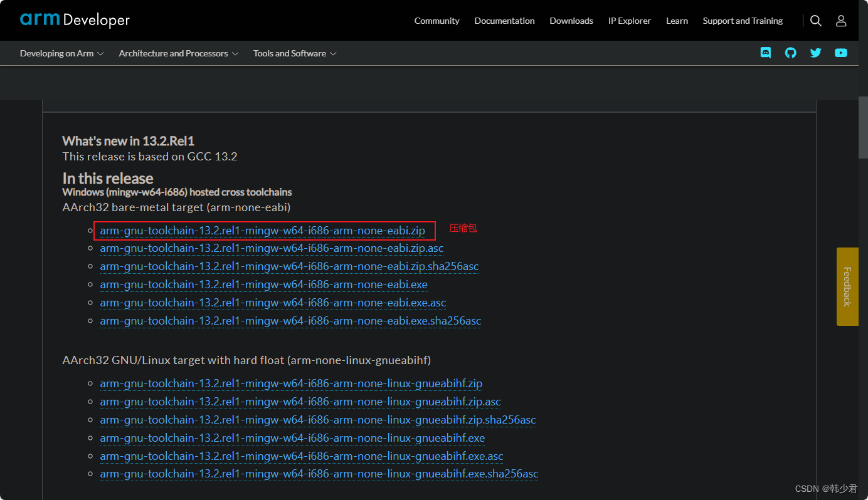Open the Feedback side tab
This screenshot has width=868, height=500.
coord(847,286)
